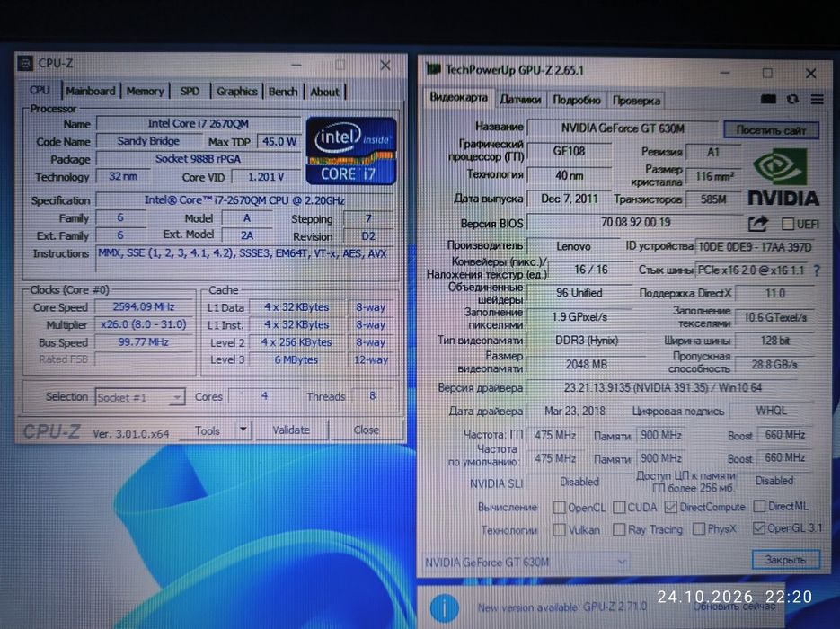840x629 pixels.
Task: Click the BIOS version field 70.08.92.00.19
Action: (x=635, y=222)
